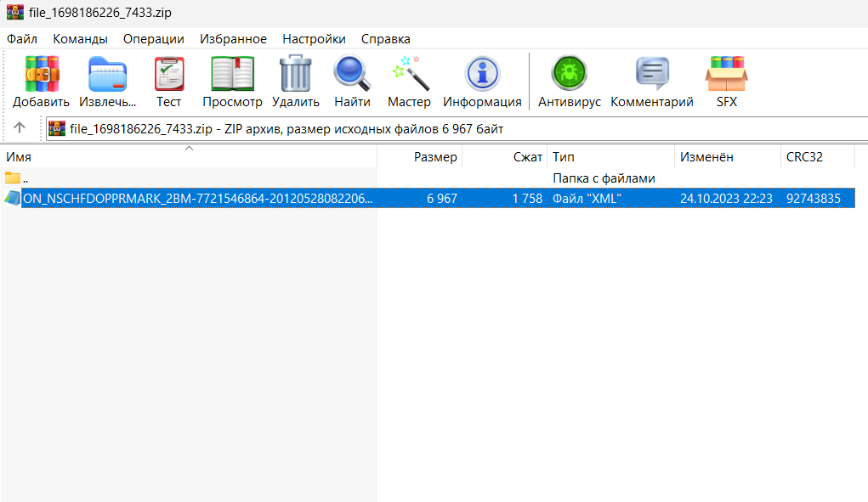Click the size value 6 967
This screenshot has height=502, width=868.
442,199
